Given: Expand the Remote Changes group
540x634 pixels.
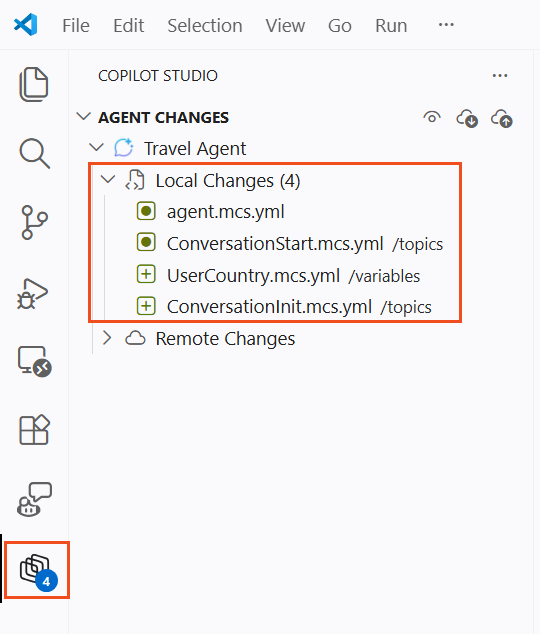Looking at the screenshot, I should point(107,338).
